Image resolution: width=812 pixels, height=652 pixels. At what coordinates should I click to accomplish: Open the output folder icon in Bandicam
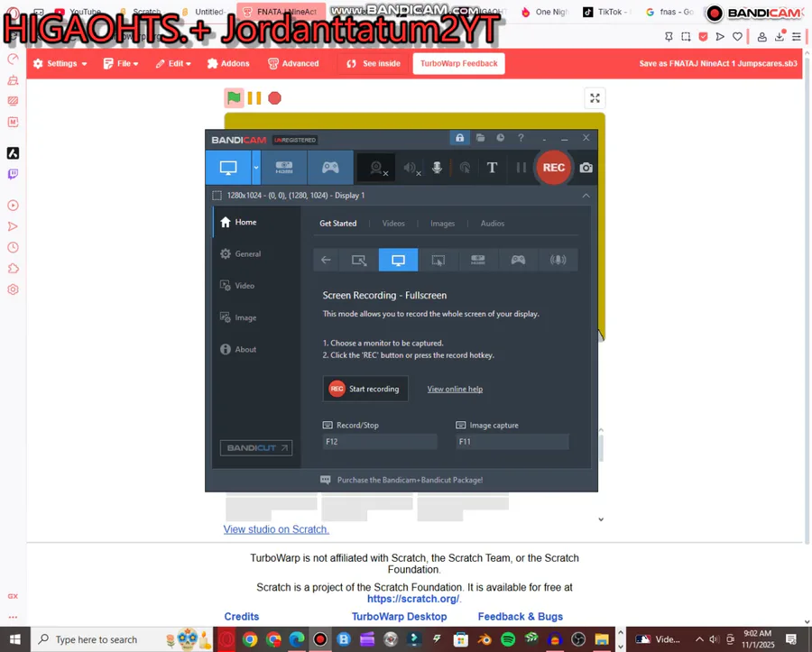coord(480,138)
